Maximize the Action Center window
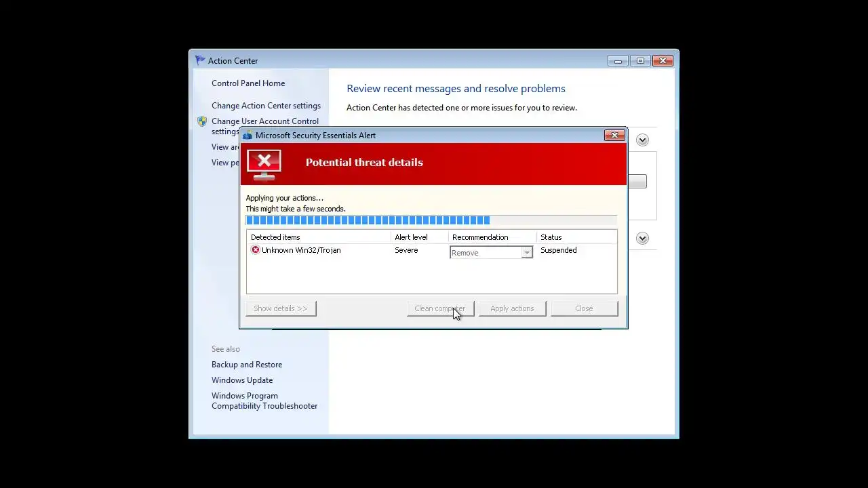The image size is (868, 488). (x=640, y=61)
